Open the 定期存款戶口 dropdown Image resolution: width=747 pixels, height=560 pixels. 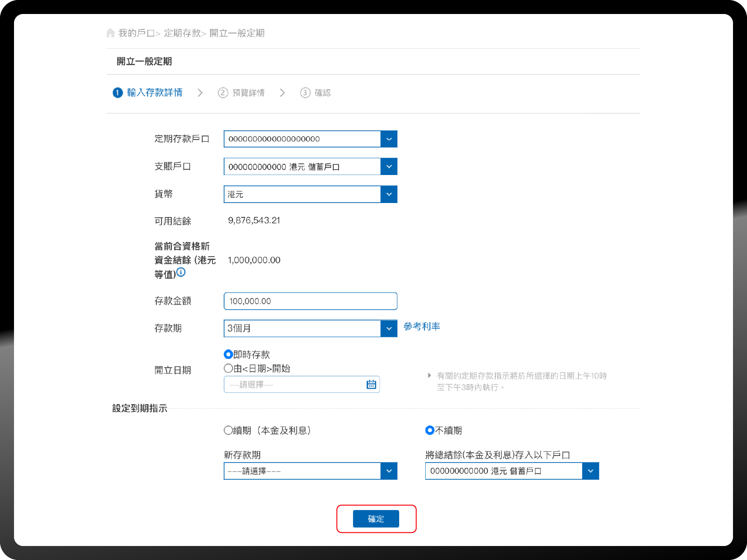click(389, 139)
